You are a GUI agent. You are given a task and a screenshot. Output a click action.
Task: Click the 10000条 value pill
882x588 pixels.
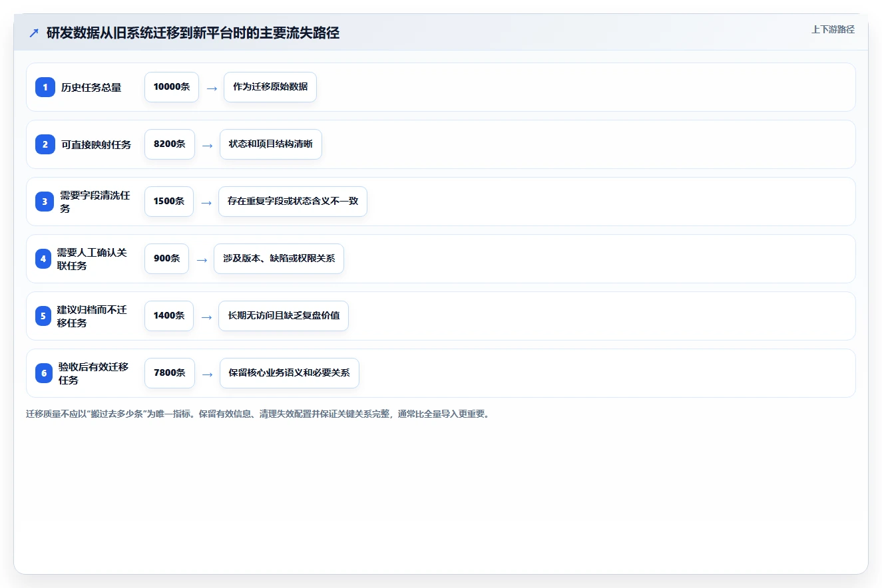tap(172, 87)
